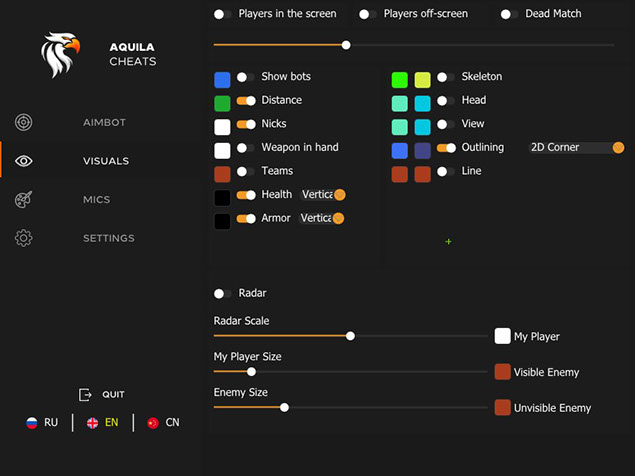Click the Russian flag icon
The height and width of the screenshot is (476, 635).
(x=32, y=423)
